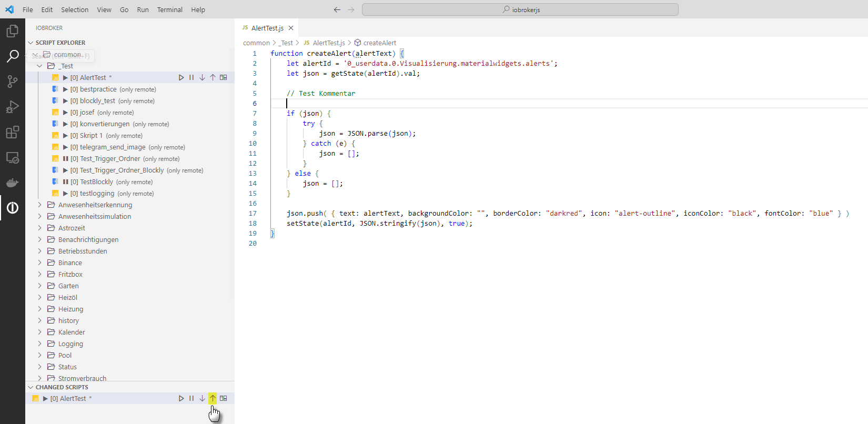Screen dimensions: 868x424
Task: Click the download arrow on the AlertTest explorer row
Action: (202, 77)
